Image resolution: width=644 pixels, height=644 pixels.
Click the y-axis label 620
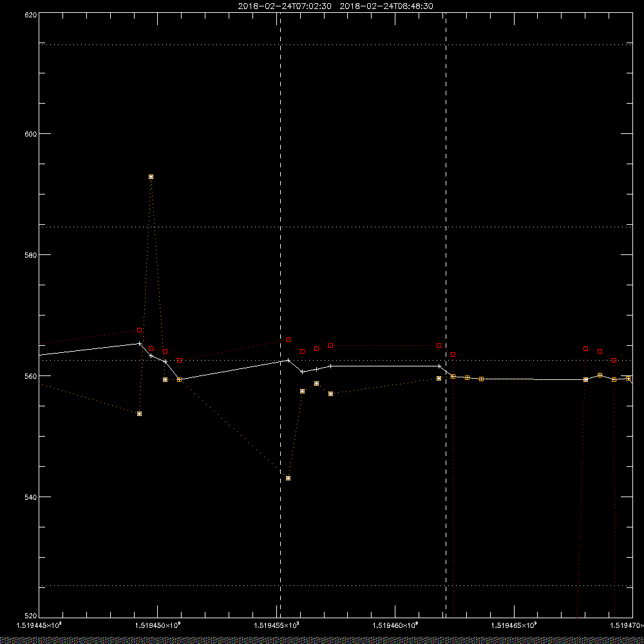click(x=32, y=14)
